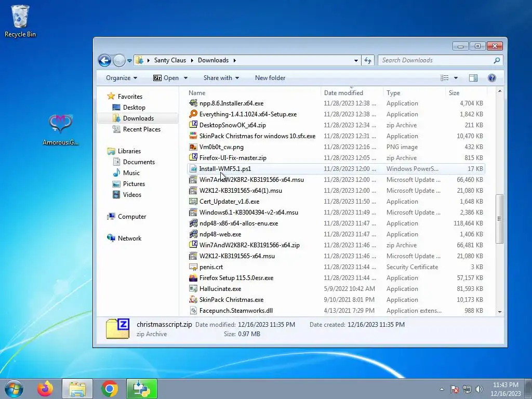
Task: Open the recent pages dropdown beside Forward
Action: (129, 61)
